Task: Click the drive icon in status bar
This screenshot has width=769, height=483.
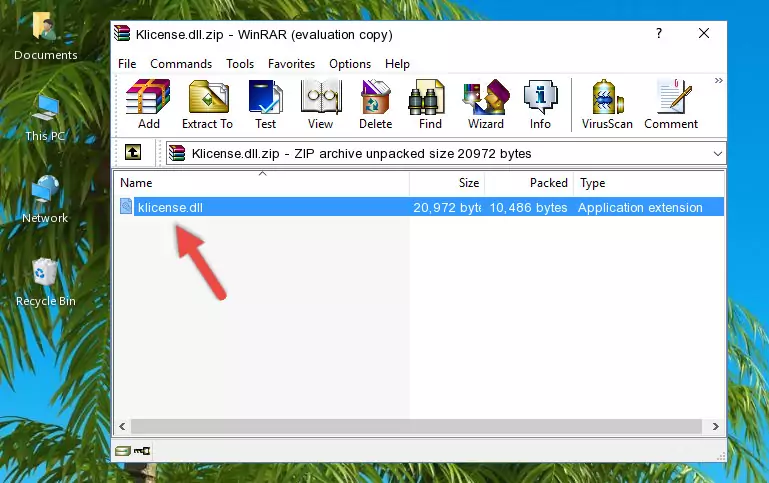Action: point(123,451)
